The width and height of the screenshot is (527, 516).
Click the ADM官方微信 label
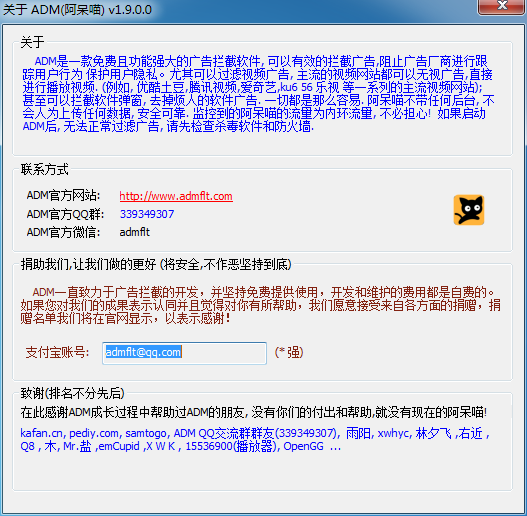pyautogui.click(x=63, y=232)
